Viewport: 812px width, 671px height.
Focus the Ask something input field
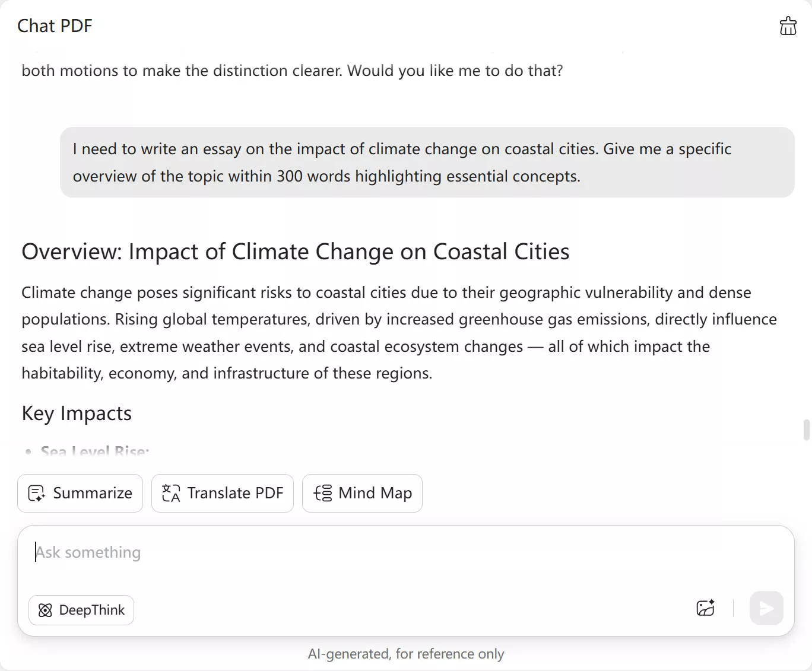coord(237,552)
